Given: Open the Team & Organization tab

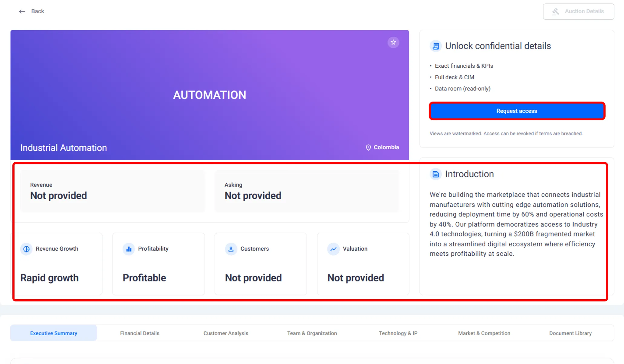Looking at the screenshot, I should pos(312,333).
